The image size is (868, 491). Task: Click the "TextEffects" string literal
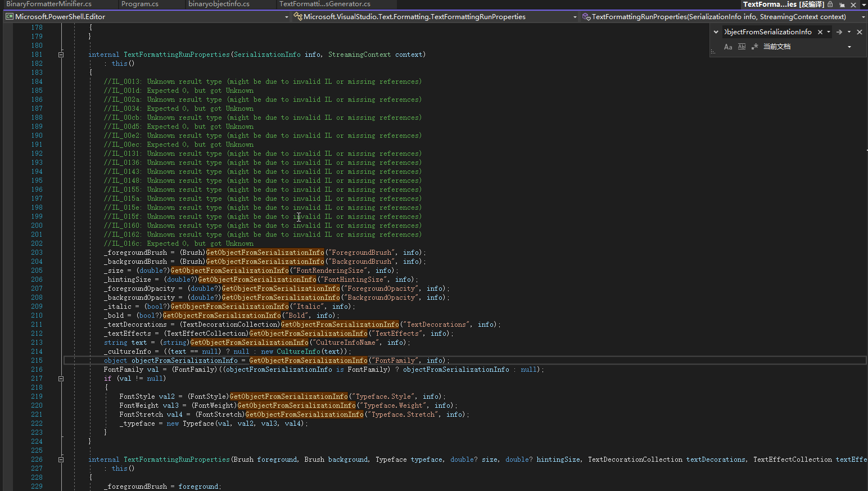[397, 334]
